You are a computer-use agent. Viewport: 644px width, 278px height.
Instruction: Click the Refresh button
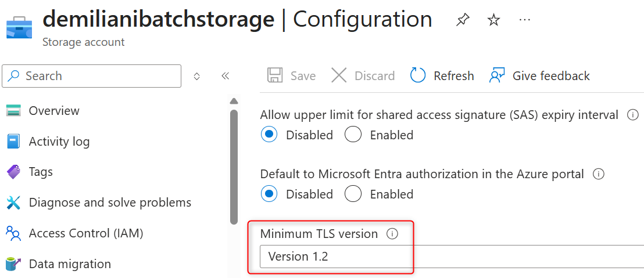coord(442,76)
